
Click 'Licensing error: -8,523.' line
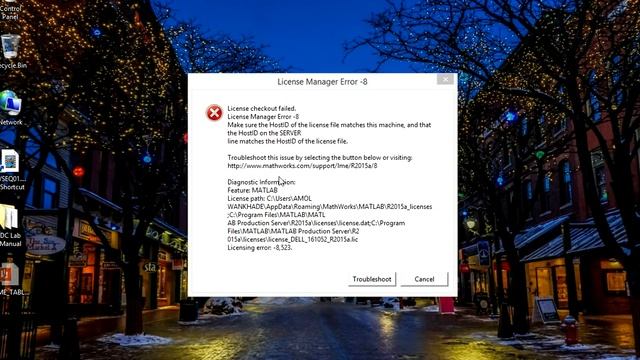[x=260, y=247]
